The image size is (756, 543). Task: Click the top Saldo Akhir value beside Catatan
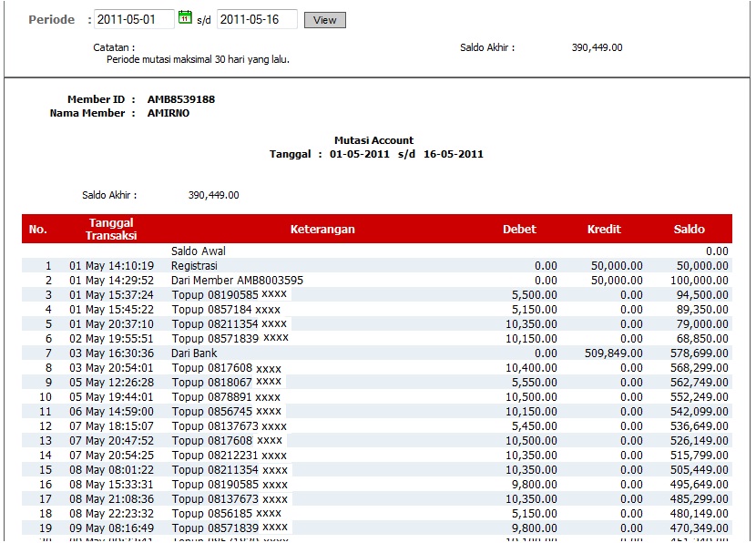(x=597, y=47)
